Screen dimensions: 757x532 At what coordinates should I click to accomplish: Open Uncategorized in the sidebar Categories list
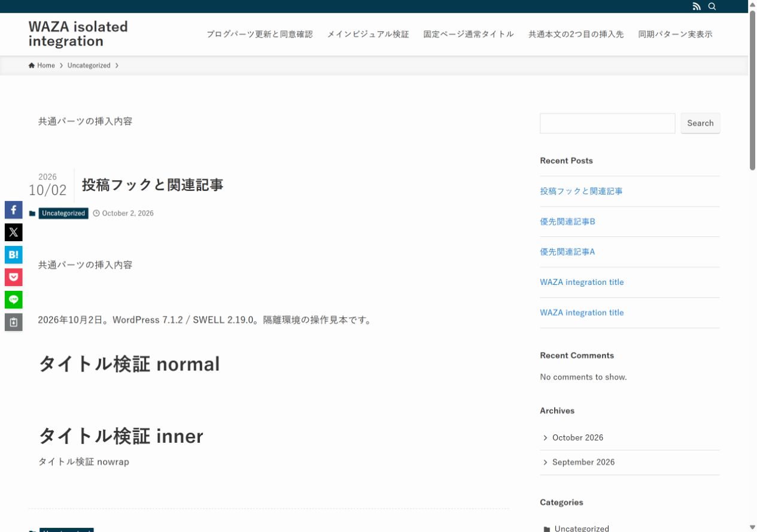pos(582,528)
